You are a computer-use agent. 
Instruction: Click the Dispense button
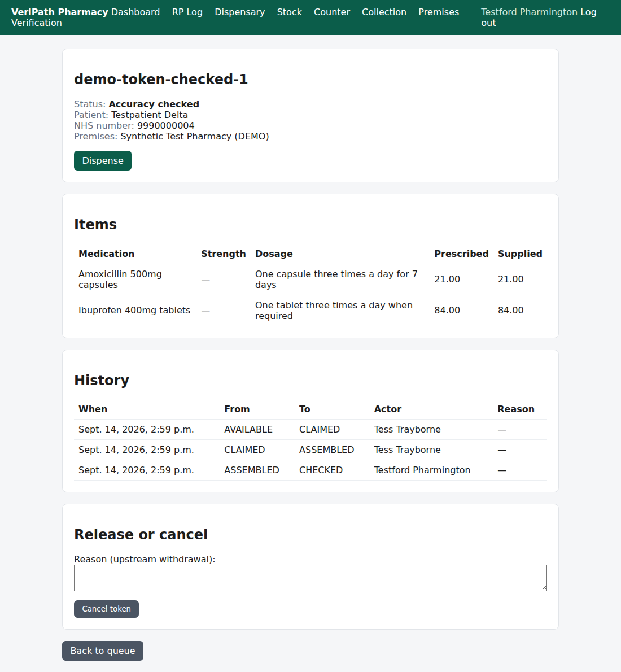[102, 161]
